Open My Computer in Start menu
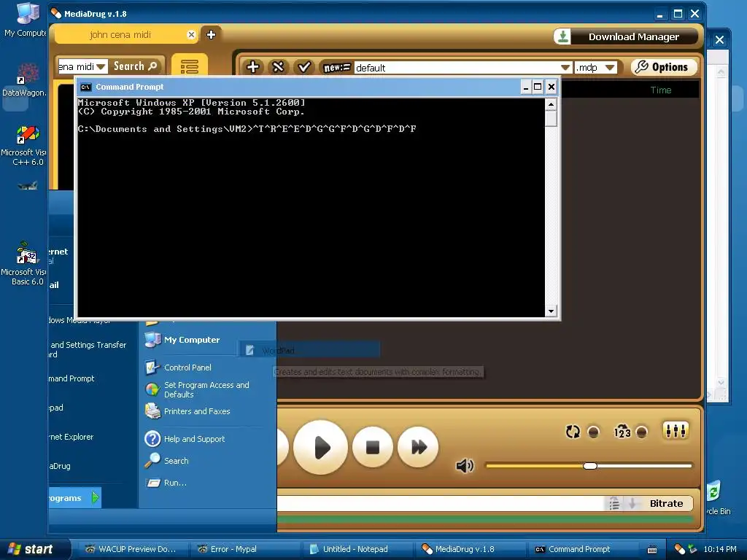The height and width of the screenshot is (560, 747). tap(183, 340)
